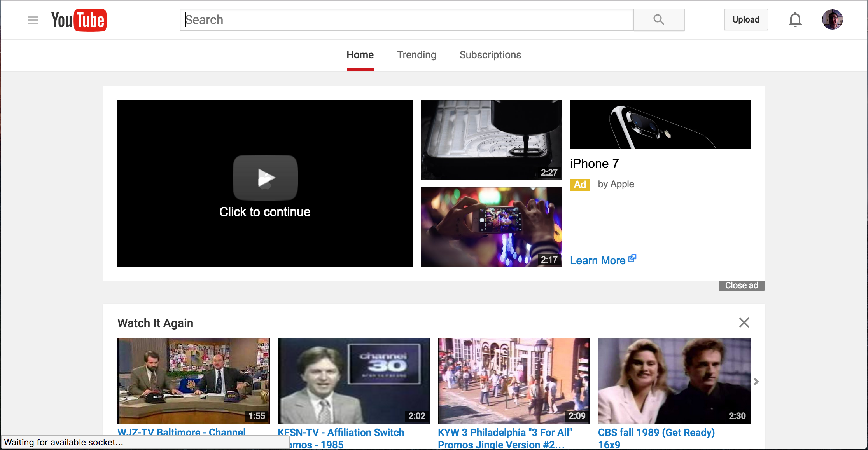Switch to the Subscriptions tab

pos(490,55)
